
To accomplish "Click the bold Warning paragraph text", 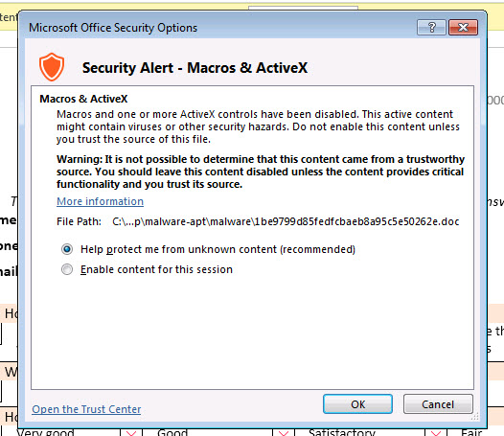I will pos(261,172).
